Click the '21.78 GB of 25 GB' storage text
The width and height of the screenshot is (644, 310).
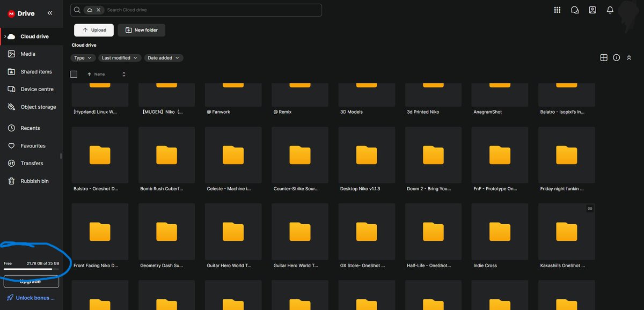[x=43, y=263]
